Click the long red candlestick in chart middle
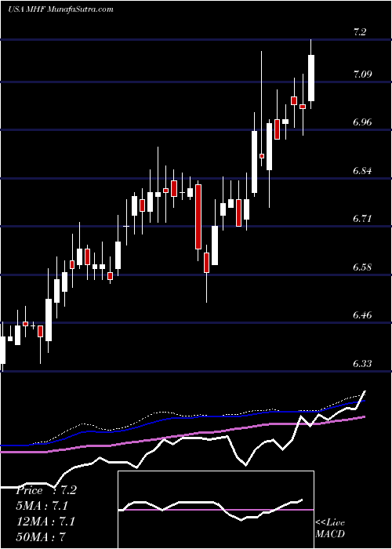 tap(198, 216)
